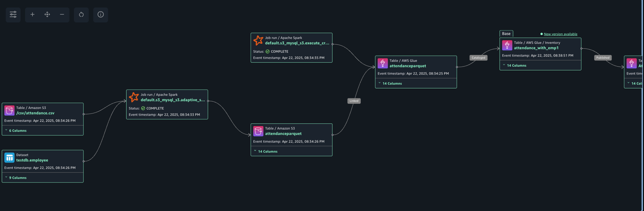Zoom out with the minus button
This screenshot has height=211, width=644.
62,14
